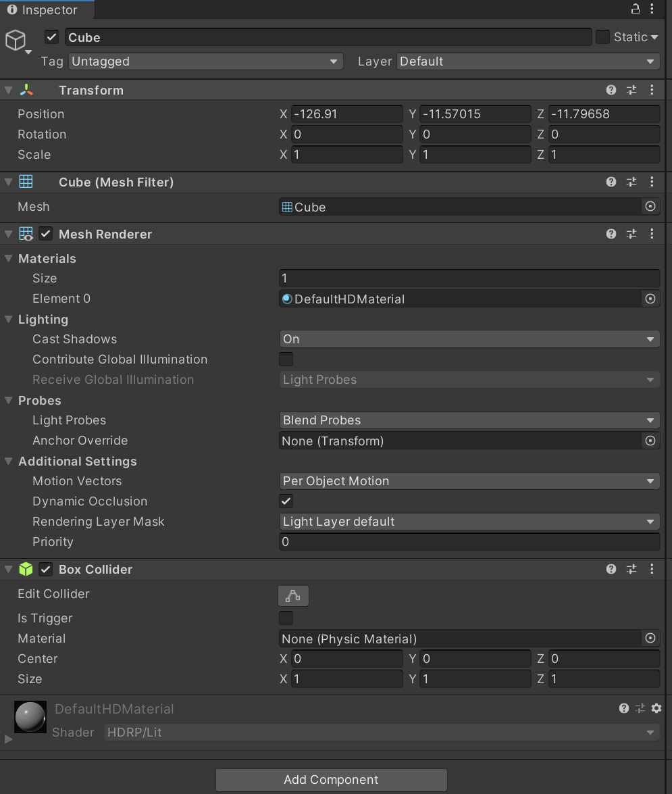Image resolution: width=672 pixels, height=794 pixels.
Task: Enable Contribute Global Illumination
Action: [286, 359]
